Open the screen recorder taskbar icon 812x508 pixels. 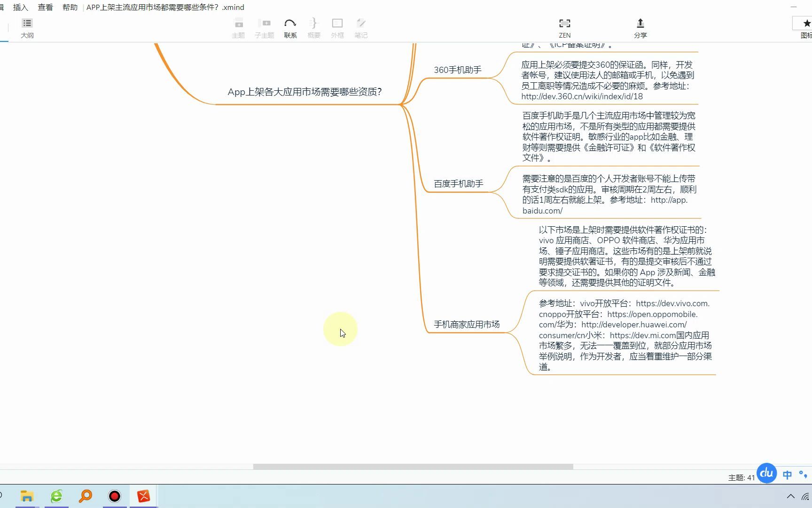point(115,496)
